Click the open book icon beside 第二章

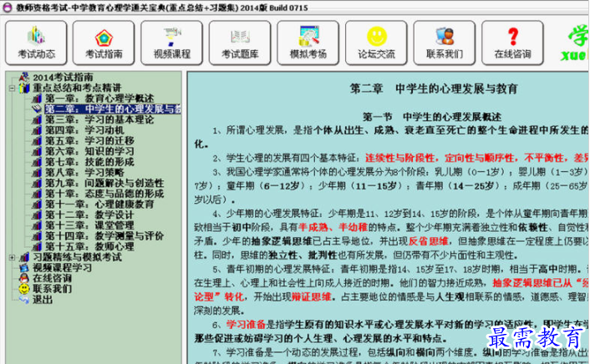point(37,109)
